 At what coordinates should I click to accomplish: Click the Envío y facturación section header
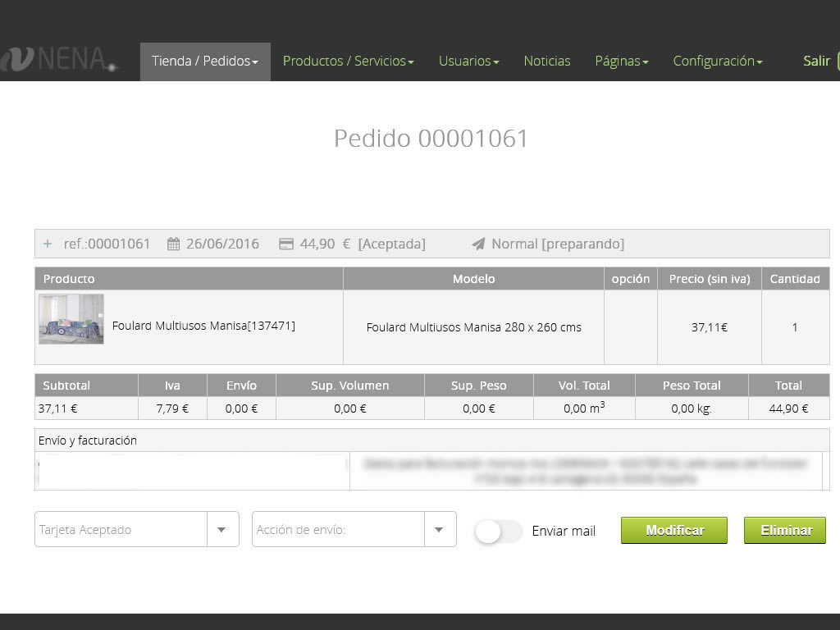(88, 441)
